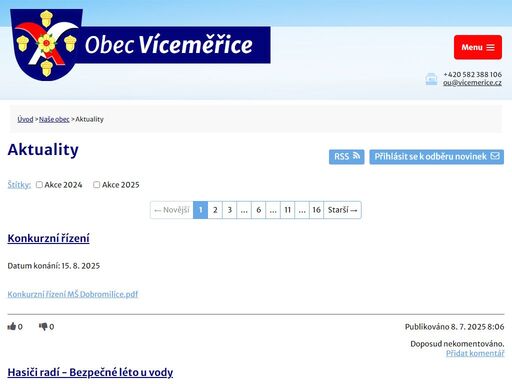Click the thumbs down dislike icon

coord(43,326)
